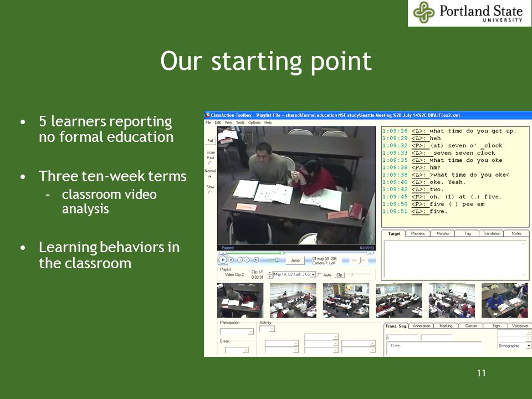The height and width of the screenshot is (399, 532).
Task: Click the Jump button
Action: coord(295,260)
